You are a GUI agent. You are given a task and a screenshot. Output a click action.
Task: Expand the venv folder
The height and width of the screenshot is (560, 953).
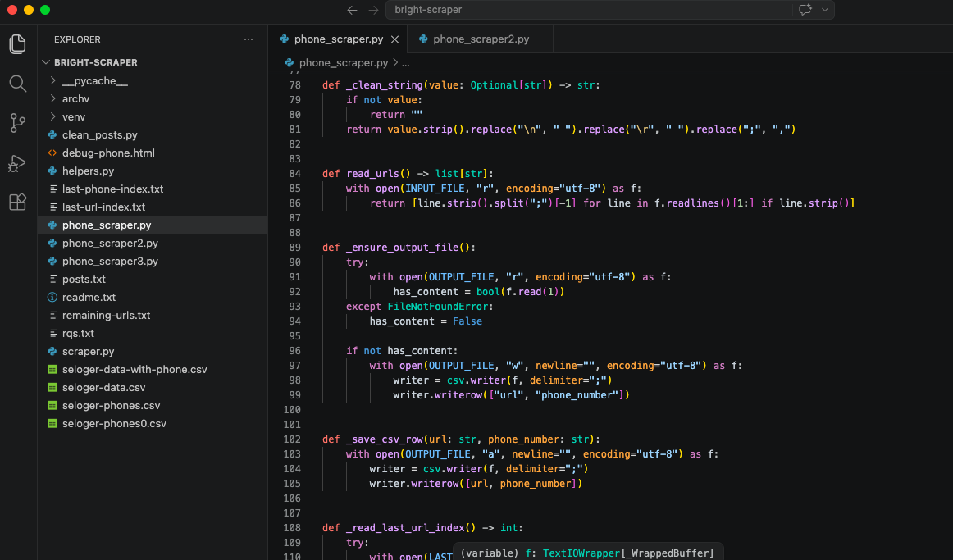73,117
